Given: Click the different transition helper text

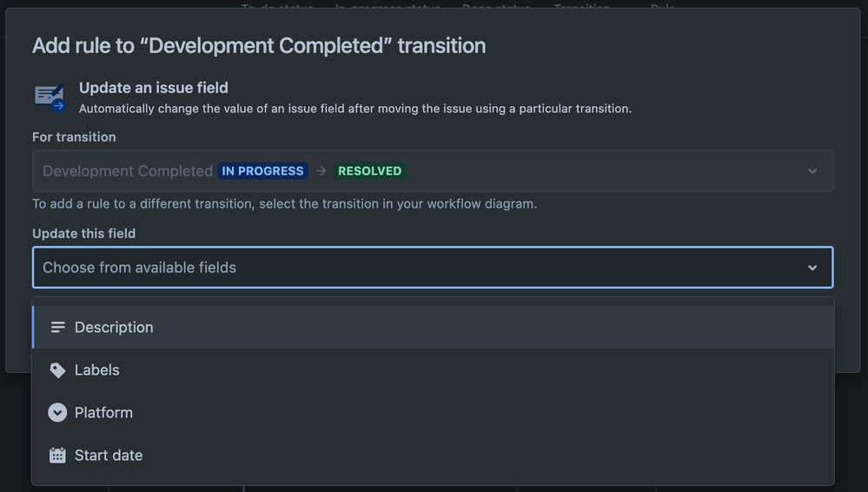Looking at the screenshot, I should pyautogui.click(x=284, y=204).
